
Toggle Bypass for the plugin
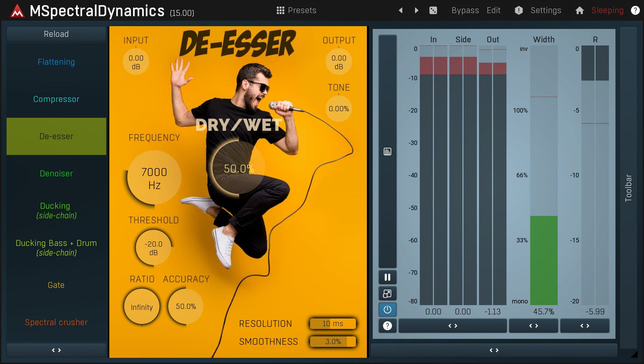(x=465, y=10)
